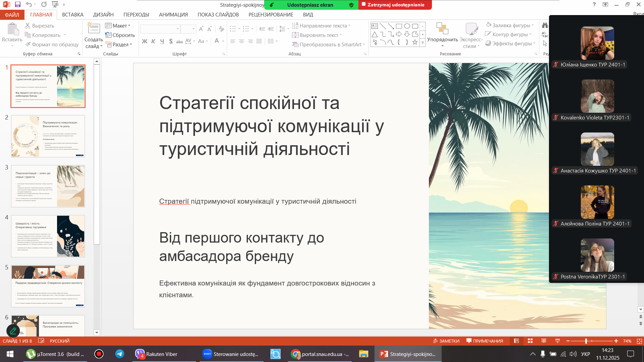This screenshot has width=644, height=362.
Task: Open Telegram from the taskbar
Action: 120,354
